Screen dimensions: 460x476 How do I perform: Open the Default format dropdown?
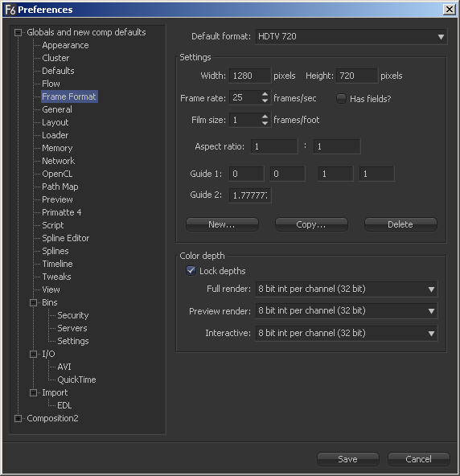[351, 37]
